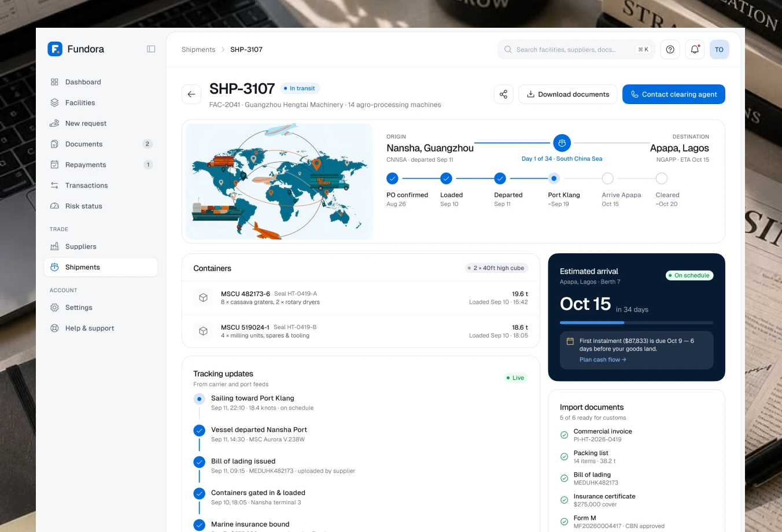Click the Packing list check icon
This screenshot has width=782, height=532.
[x=564, y=457]
